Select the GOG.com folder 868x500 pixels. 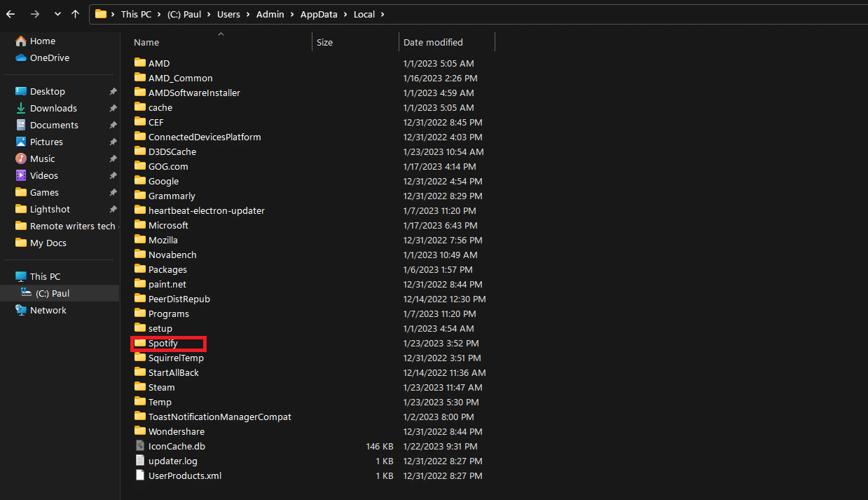click(x=161, y=166)
